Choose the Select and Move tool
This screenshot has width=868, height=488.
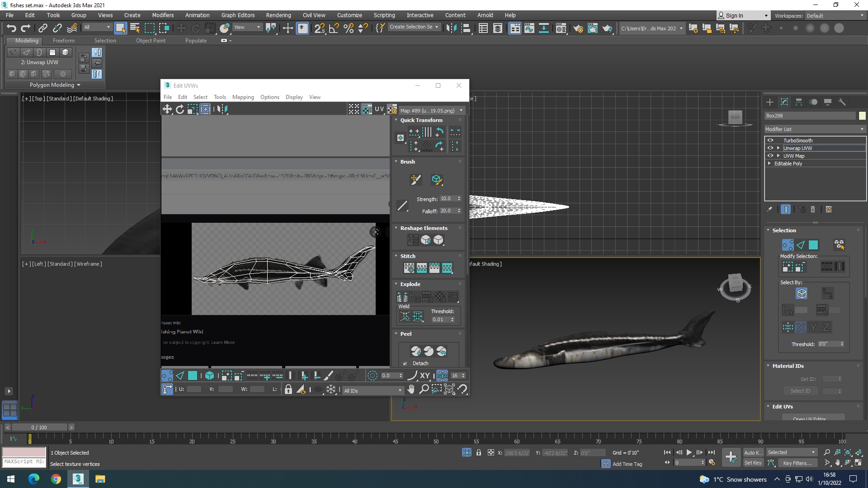[x=181, y=28]
